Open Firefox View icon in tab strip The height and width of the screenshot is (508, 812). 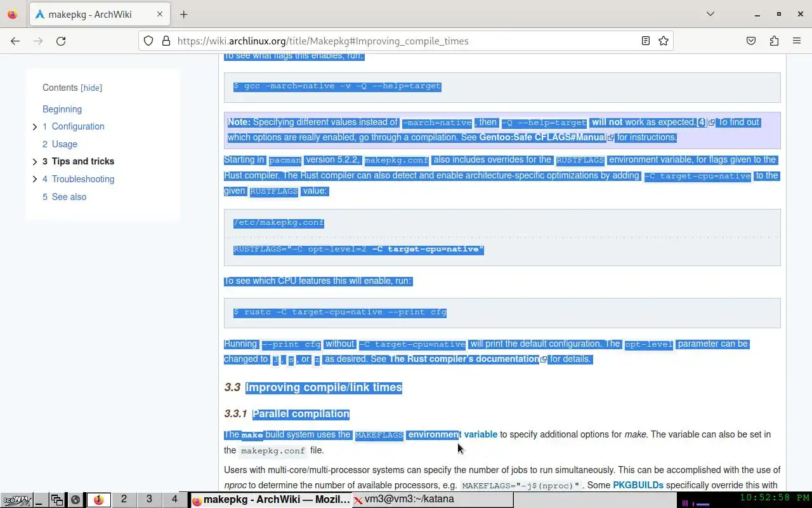point(12,14)
